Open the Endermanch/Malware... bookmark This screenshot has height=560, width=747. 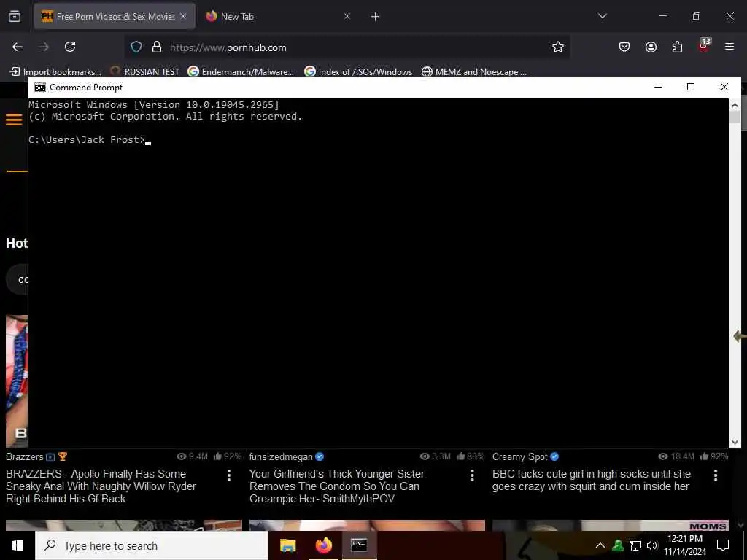point(241,72)
